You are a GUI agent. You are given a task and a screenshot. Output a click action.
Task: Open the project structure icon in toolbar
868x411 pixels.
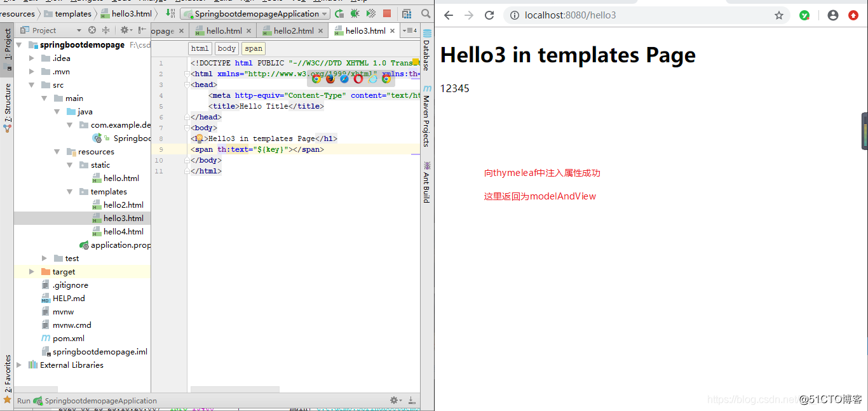pos(407,13)
